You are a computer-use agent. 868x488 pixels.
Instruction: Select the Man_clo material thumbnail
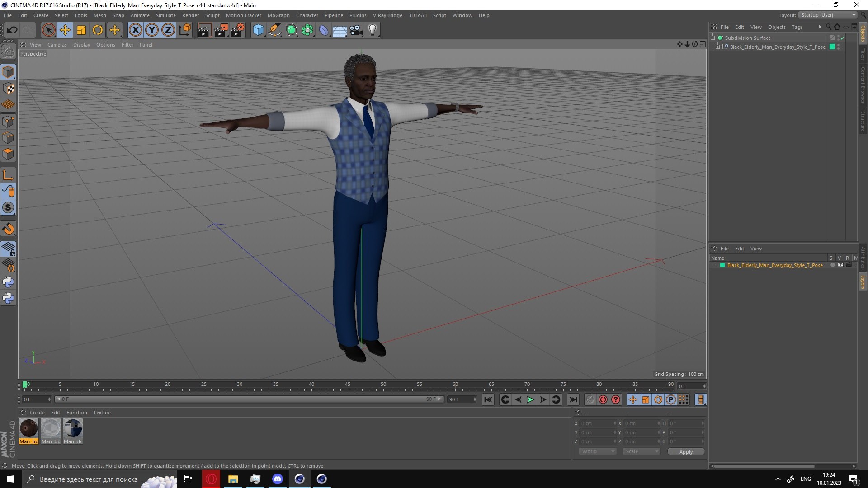click(73, 431)
